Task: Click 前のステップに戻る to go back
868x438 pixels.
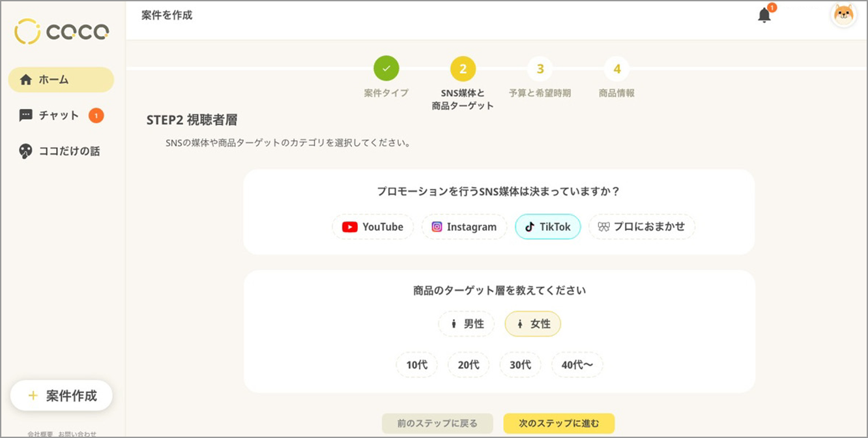Action: pos(437,423)
